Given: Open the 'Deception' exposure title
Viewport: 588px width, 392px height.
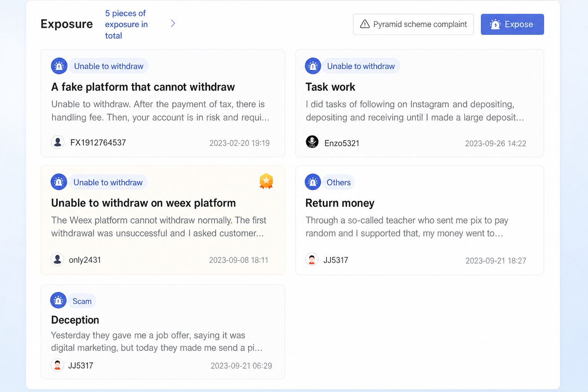Looking at the screenshot, I should (x=75, y=320).
